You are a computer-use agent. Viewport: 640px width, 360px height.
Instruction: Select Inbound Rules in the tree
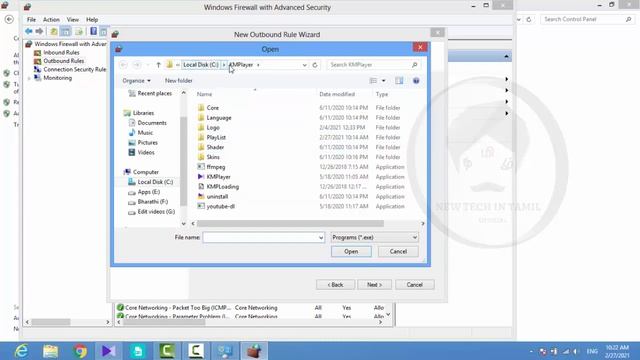tap(61, 53)
